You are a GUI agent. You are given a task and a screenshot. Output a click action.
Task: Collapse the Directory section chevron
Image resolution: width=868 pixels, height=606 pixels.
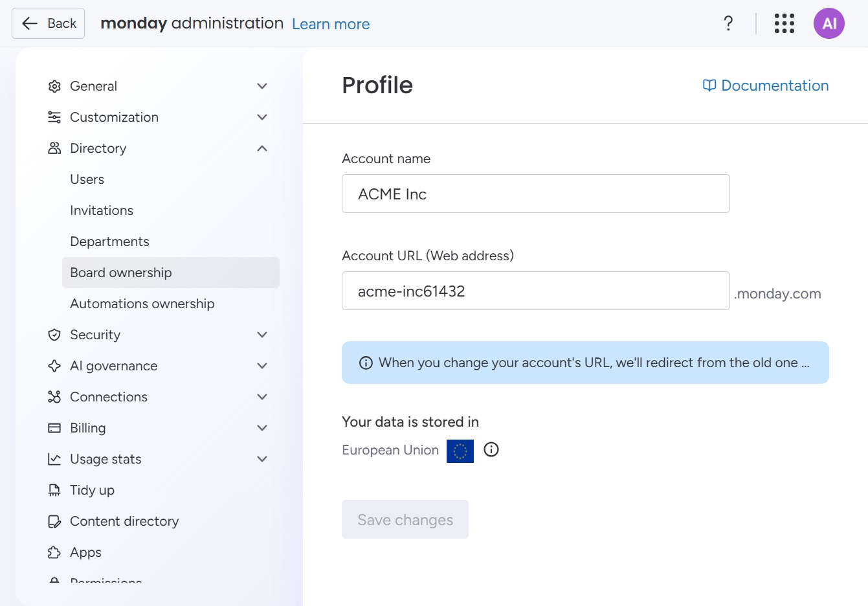(262, 148)
